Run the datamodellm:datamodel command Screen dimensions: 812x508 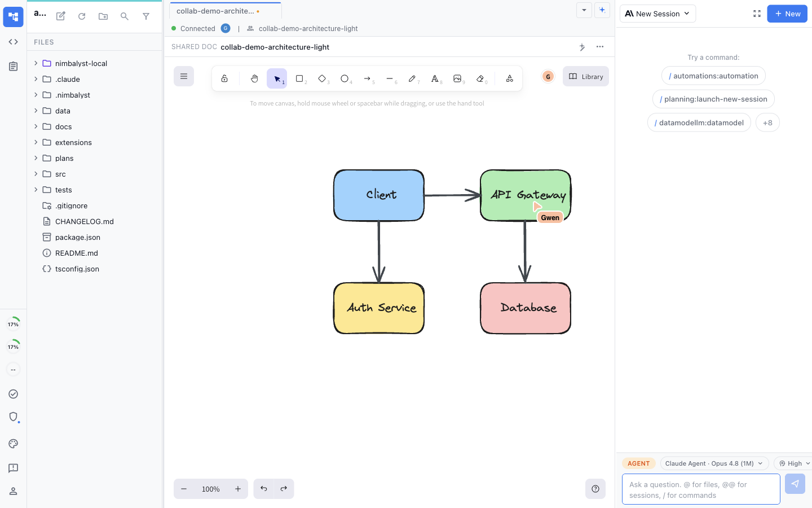point(699,122)
